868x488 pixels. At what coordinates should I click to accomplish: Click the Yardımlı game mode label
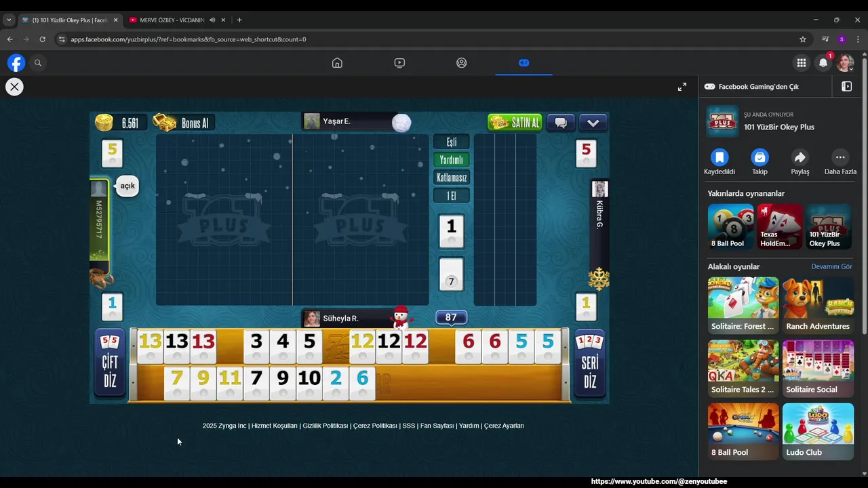coord(451,160)
